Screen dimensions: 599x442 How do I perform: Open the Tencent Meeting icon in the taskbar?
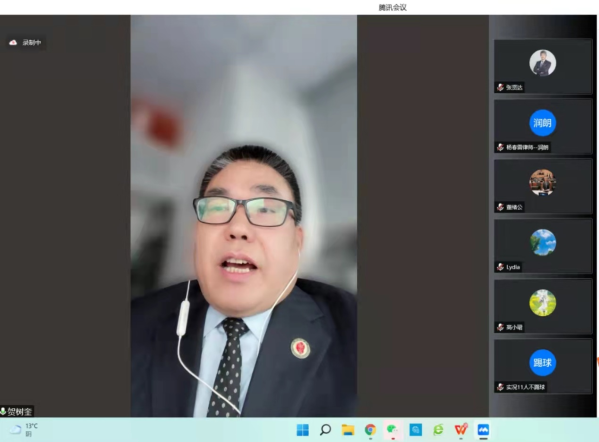(x=483, y=430)
